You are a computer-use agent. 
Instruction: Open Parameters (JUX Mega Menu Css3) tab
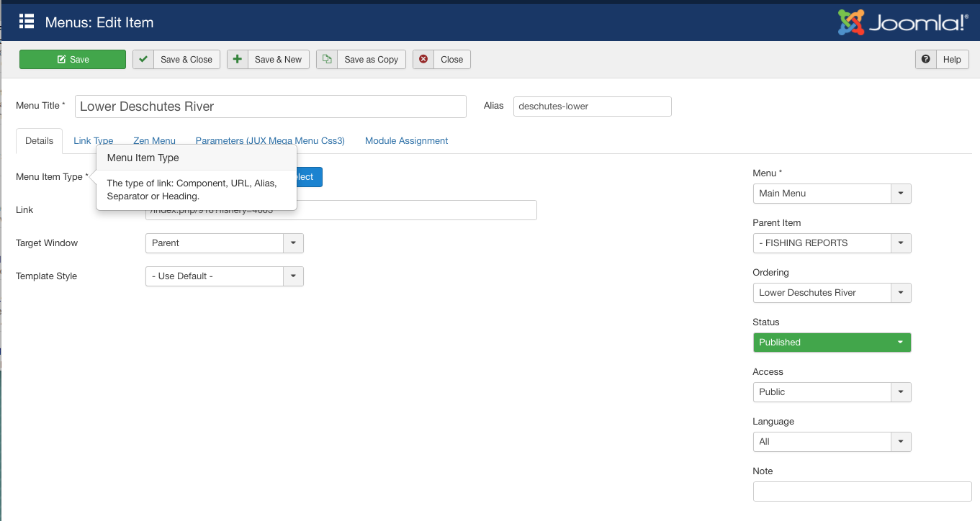point(270,141)
